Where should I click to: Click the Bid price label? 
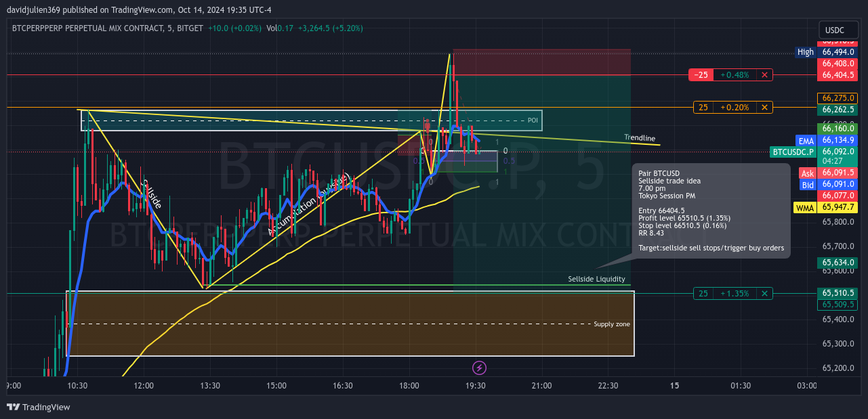click(x=808, y=184)
